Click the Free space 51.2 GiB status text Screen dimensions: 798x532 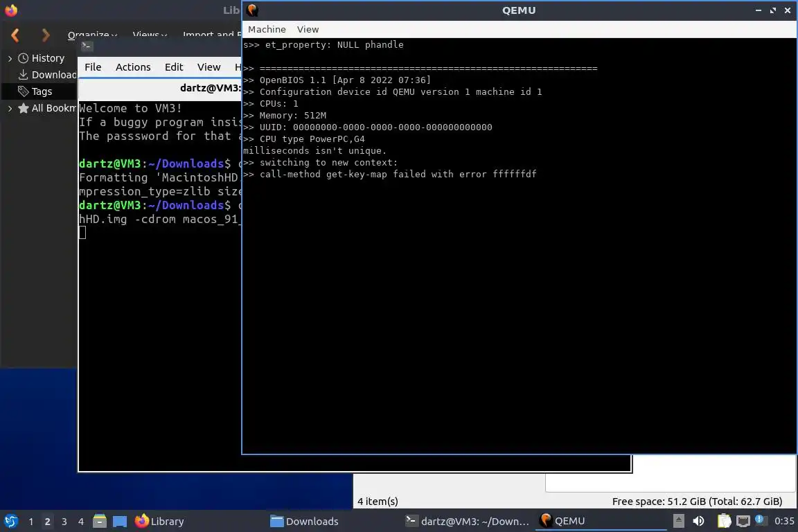coord(697,502)
